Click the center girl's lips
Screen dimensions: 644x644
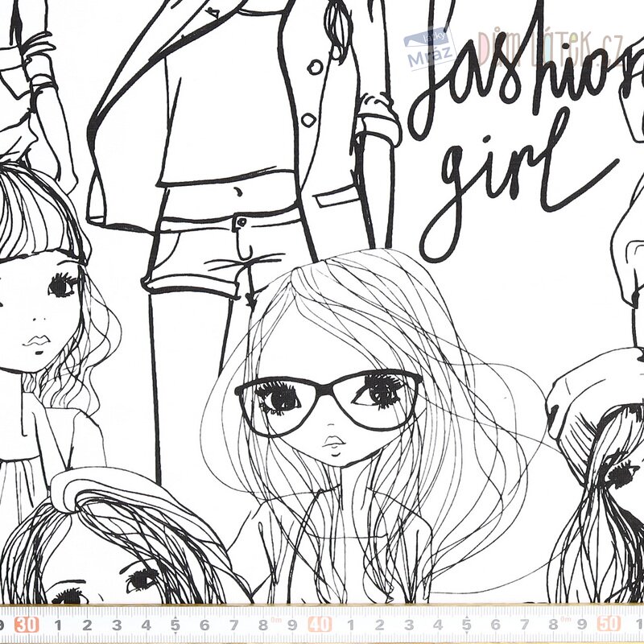tap(332, 443)
